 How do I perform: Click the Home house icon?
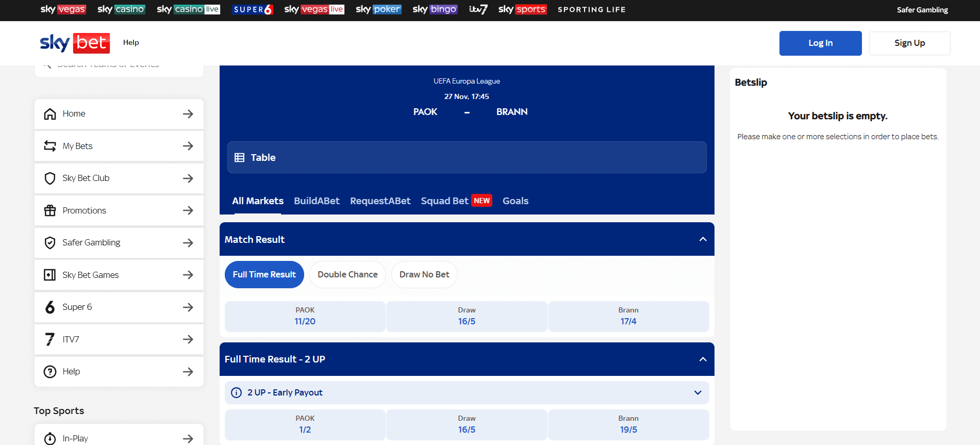[x=50, y=114]
